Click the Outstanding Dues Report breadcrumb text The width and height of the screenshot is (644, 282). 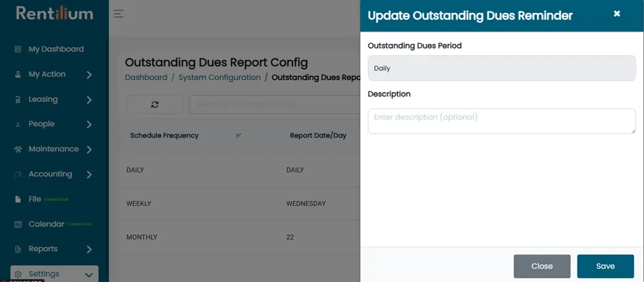click(316, 77)
